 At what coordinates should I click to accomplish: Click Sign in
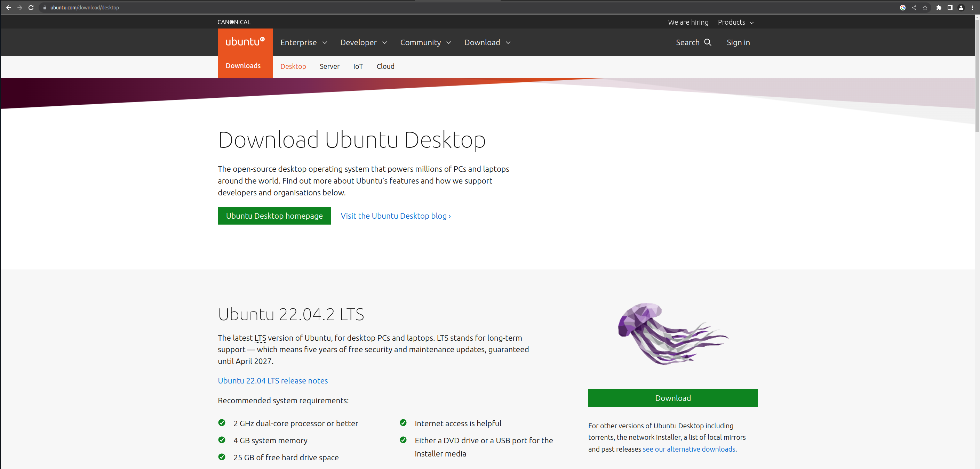(738, 42)
